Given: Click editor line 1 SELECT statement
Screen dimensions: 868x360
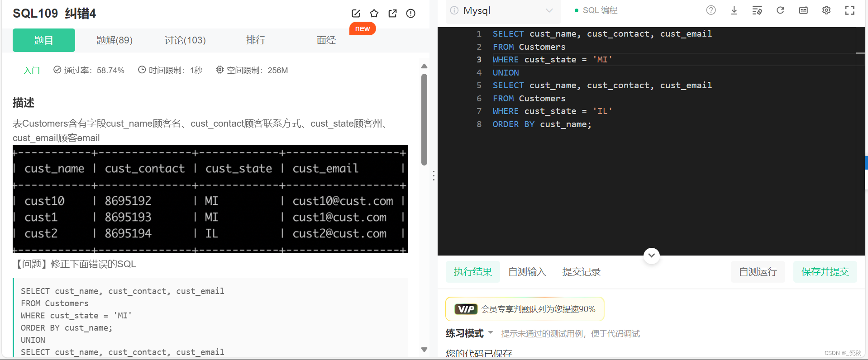Looking at the screenshot, I should pyautogui.click(x=602, y=34).
